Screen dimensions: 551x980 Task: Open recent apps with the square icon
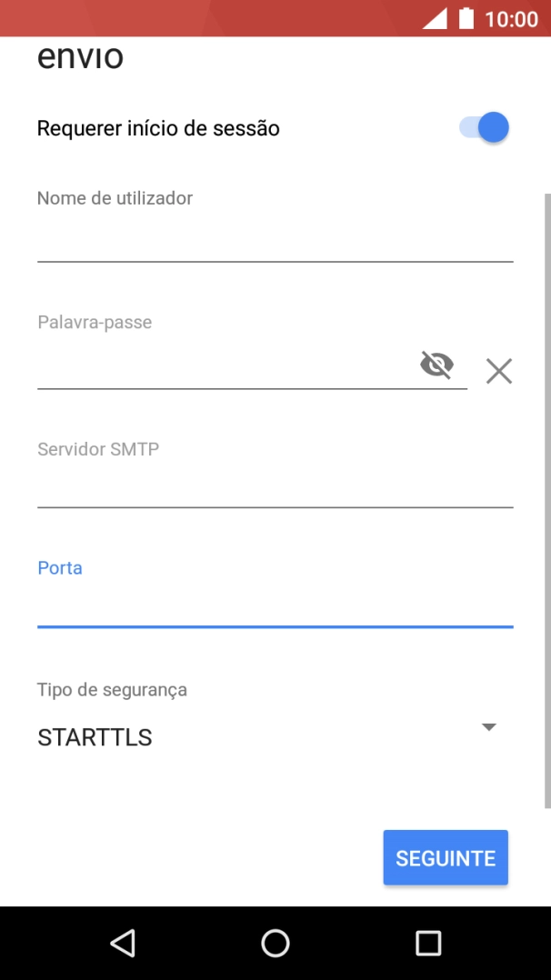tap(428, 943)
